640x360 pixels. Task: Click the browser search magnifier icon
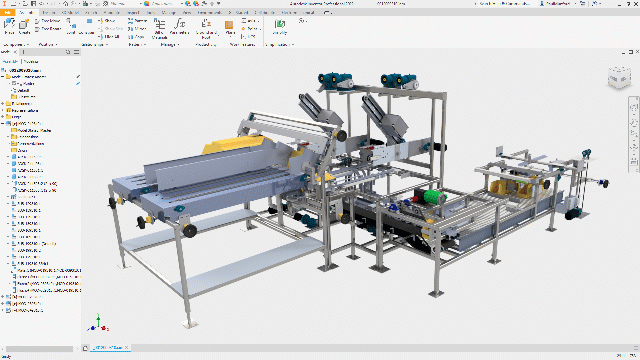pyautogui.click(x=68, y=52)
